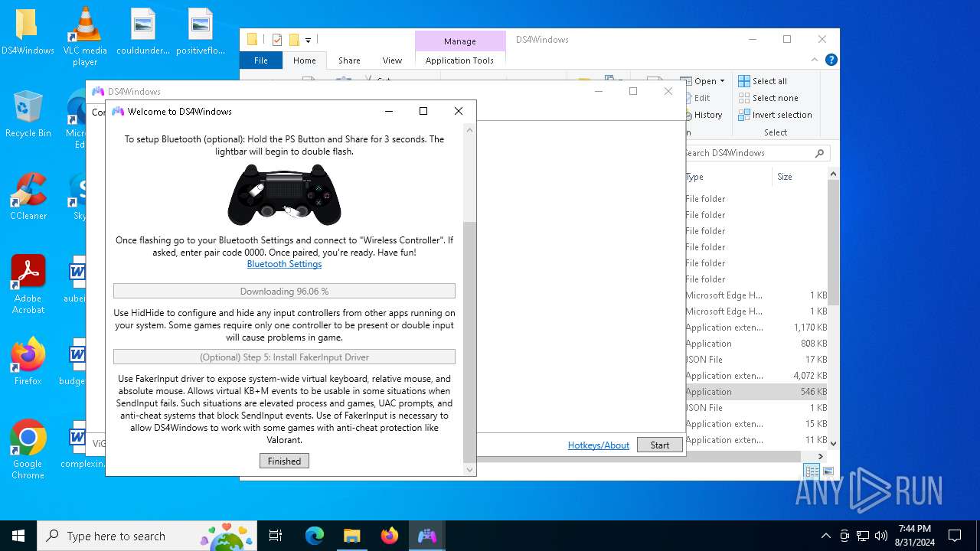Open Adobe Acrobat desktop shortcut
This screenshot has height=551, width=980.
click(28, 284)
